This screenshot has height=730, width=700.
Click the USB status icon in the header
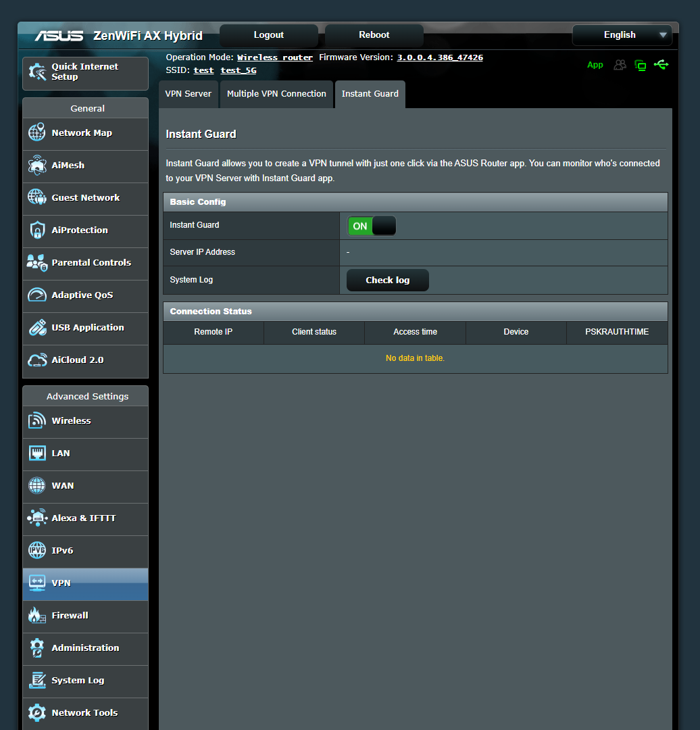[661, 65]
